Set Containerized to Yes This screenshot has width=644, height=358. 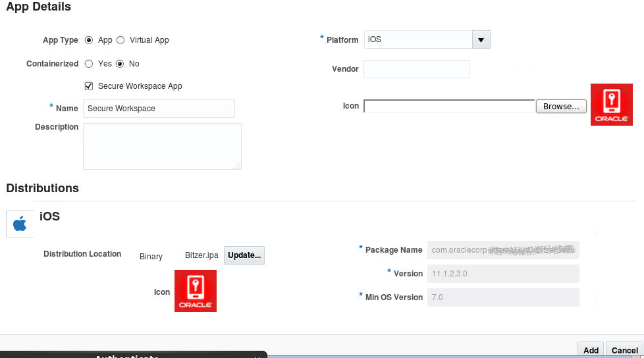(x=89, y=64)
